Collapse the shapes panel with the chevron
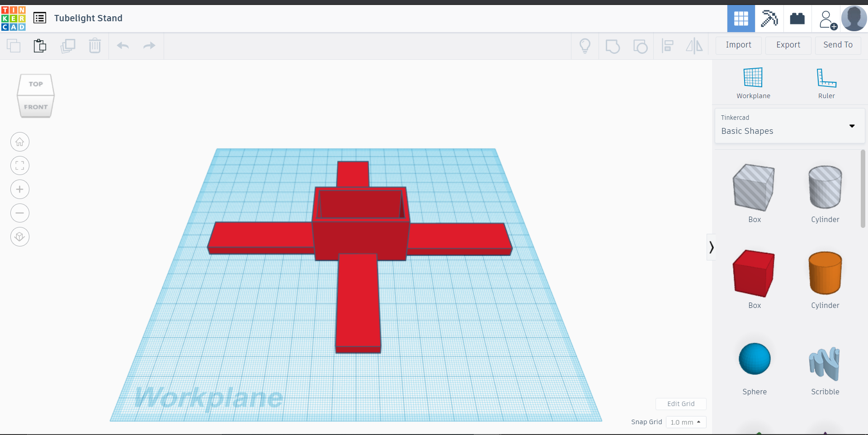Image resolution: width=868 pixels, height=435 pixels. [x=711, y=247]
